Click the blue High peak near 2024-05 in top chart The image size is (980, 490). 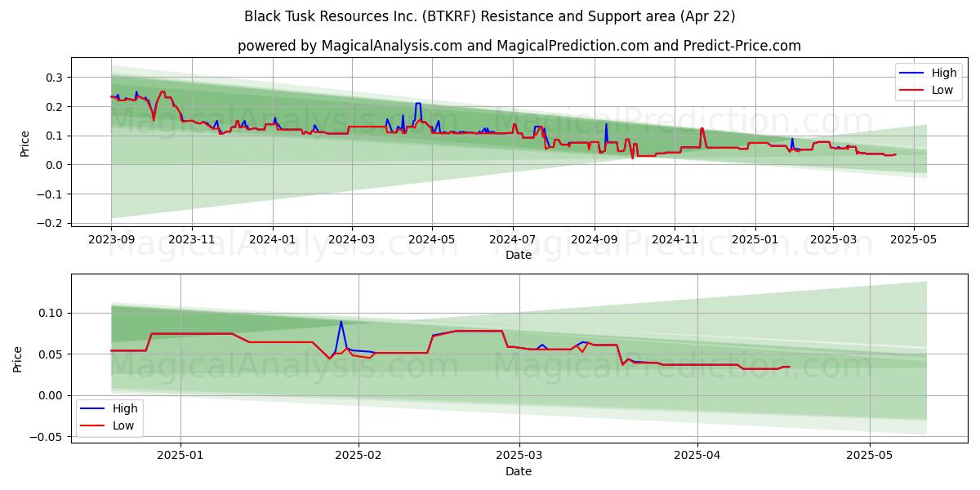pyautogui.click(x=418, y=104)
